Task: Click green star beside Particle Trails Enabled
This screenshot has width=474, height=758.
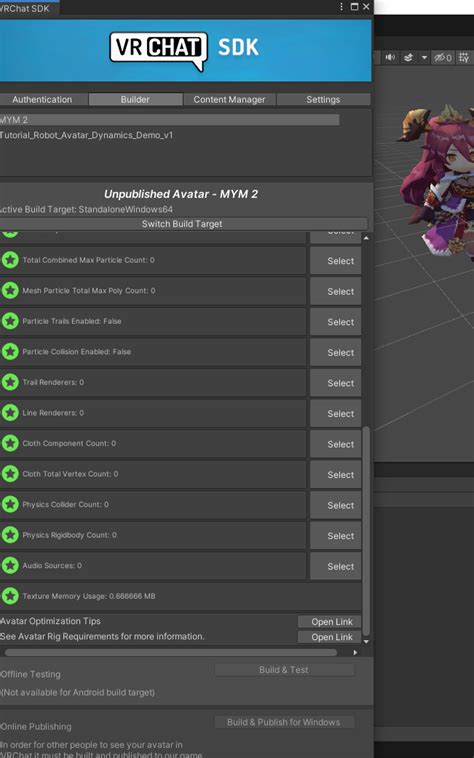Action: 10,321
